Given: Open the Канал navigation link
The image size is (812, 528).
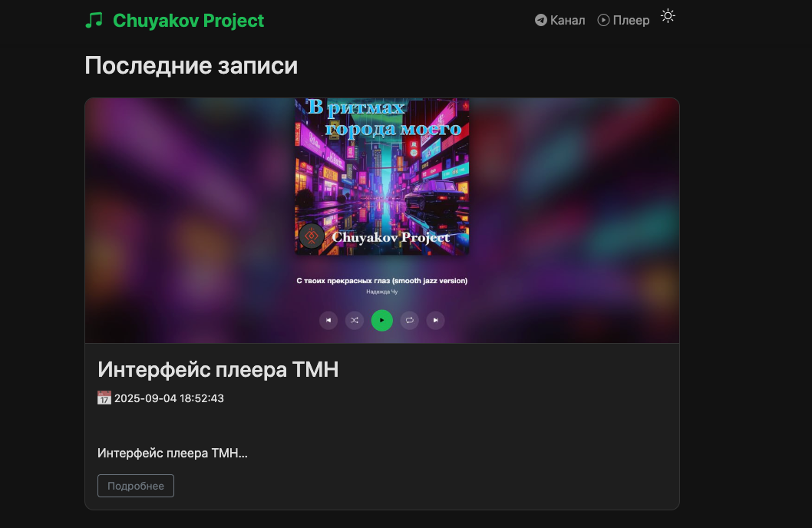Looking at the screenshot, I should point(559,20).
